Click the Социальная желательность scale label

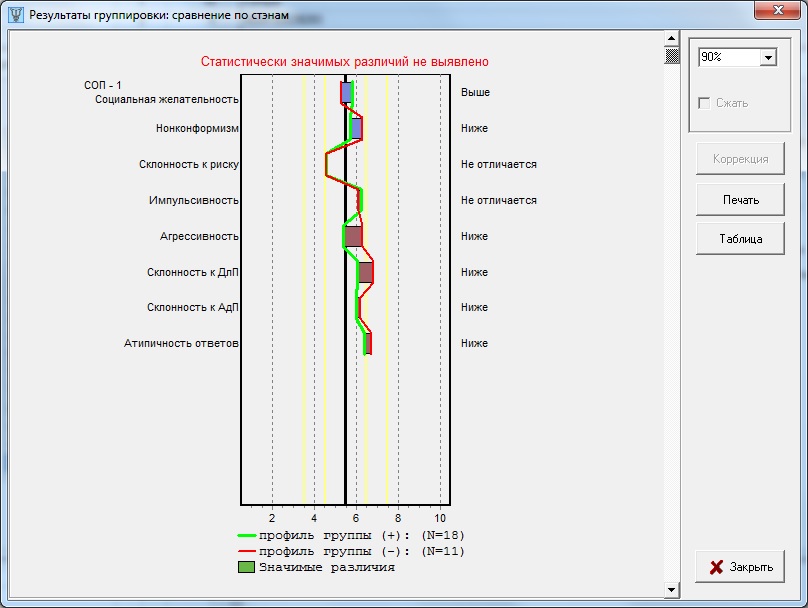pyautogui.click(x=167, y=99)
